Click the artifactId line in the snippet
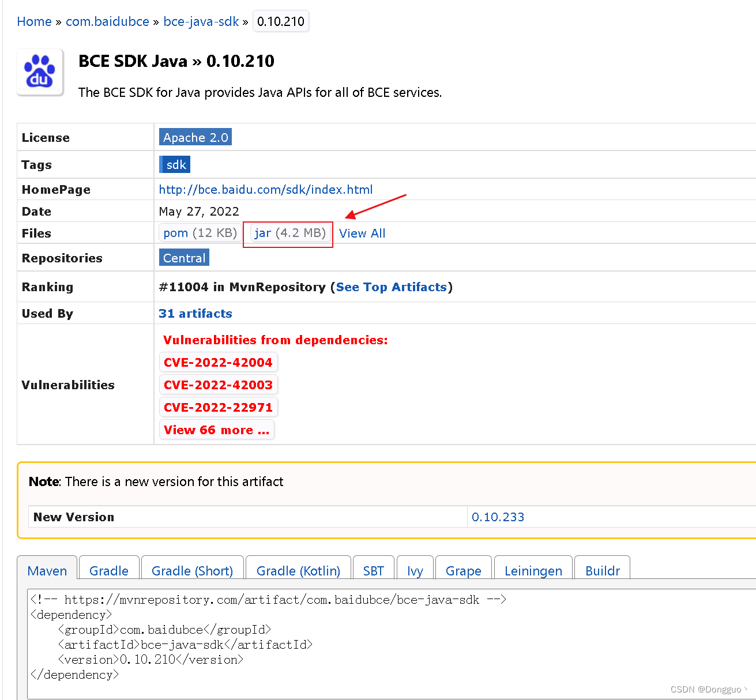 (x=185, y=645)
